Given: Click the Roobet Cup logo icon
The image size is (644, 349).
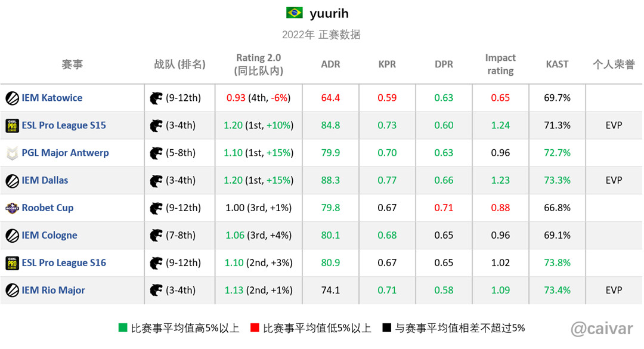Looking at the screenshot, I should point(13,208).
